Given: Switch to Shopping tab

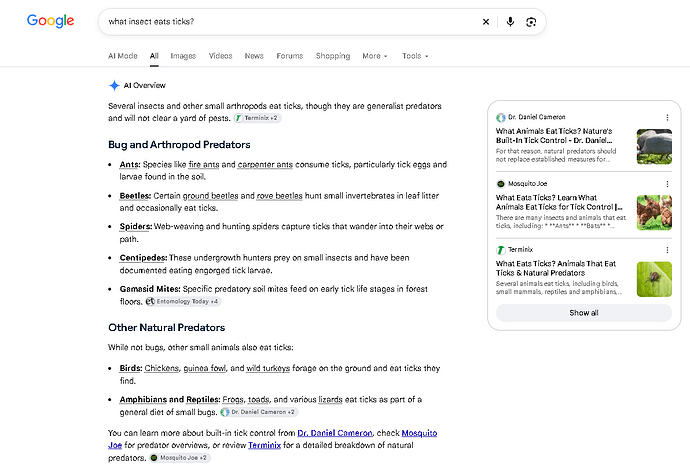Looking at the screenshot, I should tap(333, 56).
